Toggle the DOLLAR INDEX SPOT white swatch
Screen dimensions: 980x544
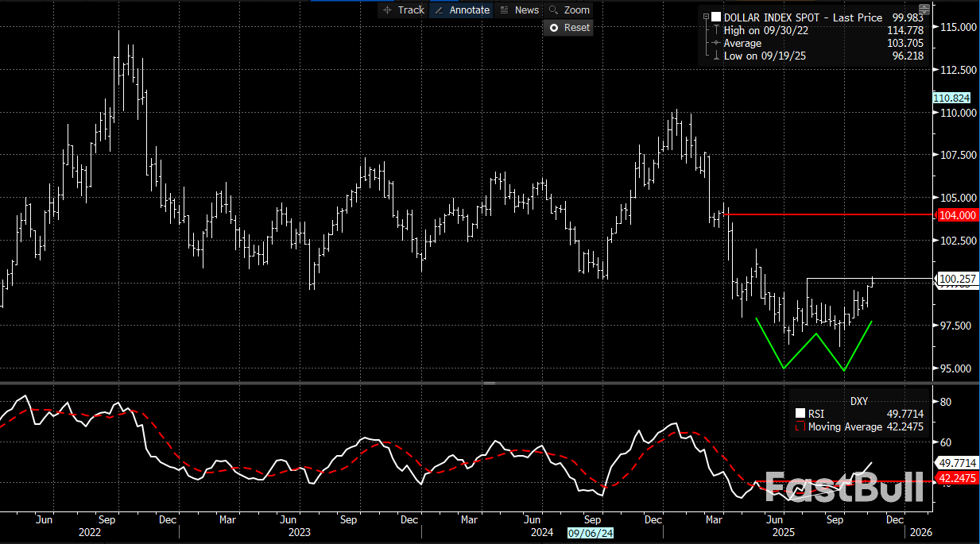[x=716, y=17]
